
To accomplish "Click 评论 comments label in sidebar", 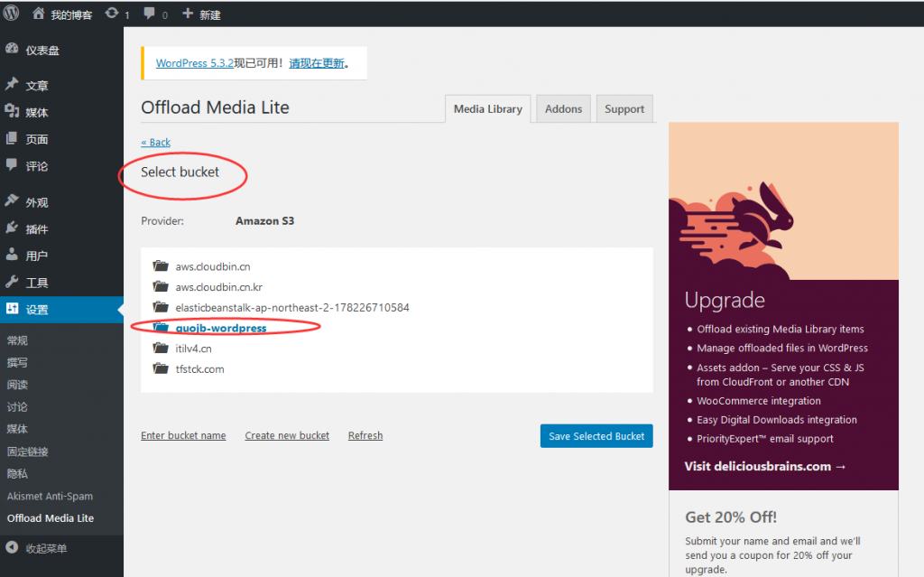I will coord(36,166).
